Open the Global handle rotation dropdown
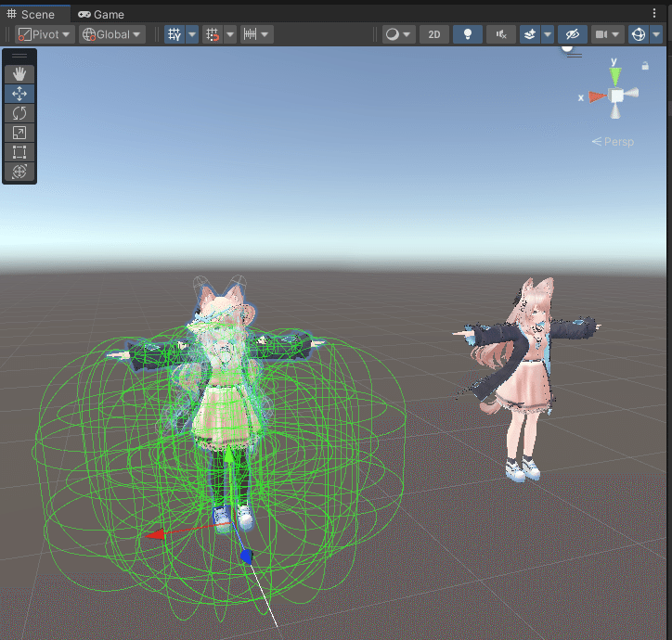Image resolution: width=672 pixels, height=640 pixels. click(112, 34)
